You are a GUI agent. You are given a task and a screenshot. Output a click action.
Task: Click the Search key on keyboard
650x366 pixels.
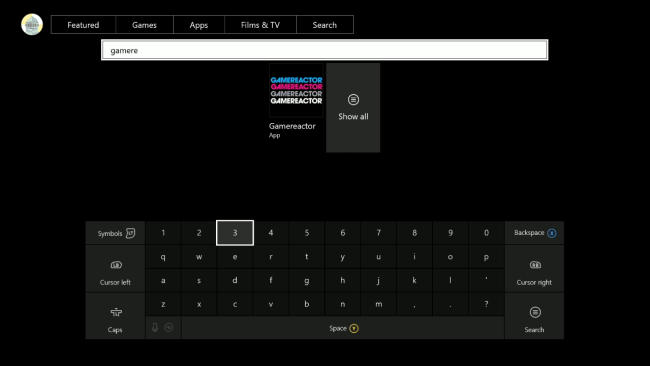(x=534, y=316)
